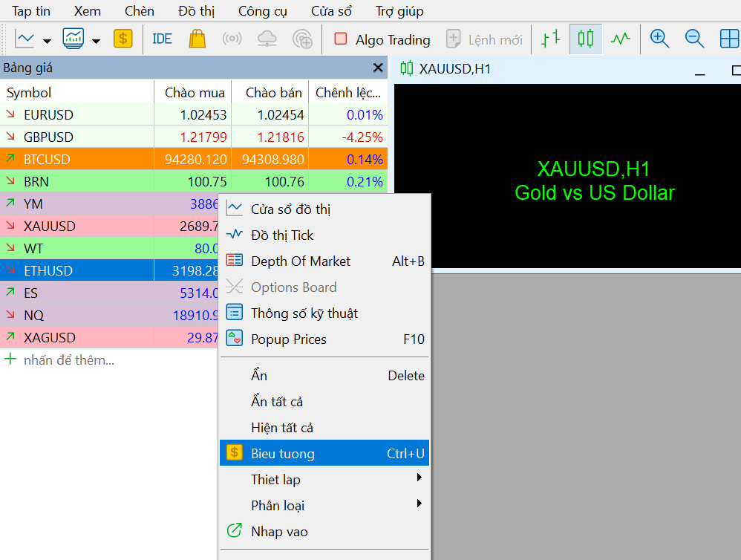Screen dimensions: 741x560
Task: Choose Hiện tất cả menu entry
Action: point(324,427)
